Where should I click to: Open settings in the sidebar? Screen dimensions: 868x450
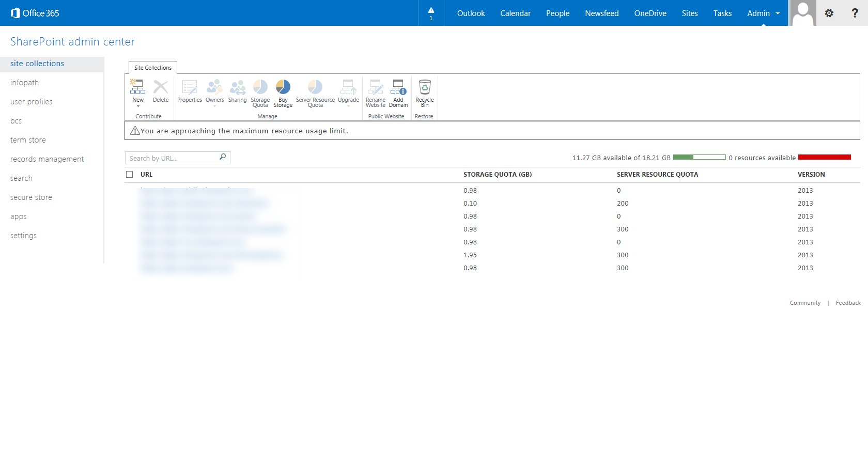[23, 236]
